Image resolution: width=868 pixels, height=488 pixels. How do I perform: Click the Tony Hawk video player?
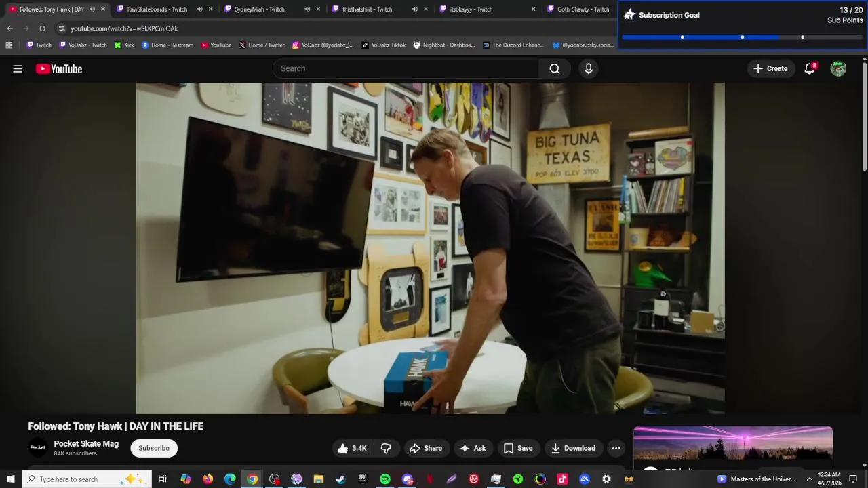coord(430,248)
